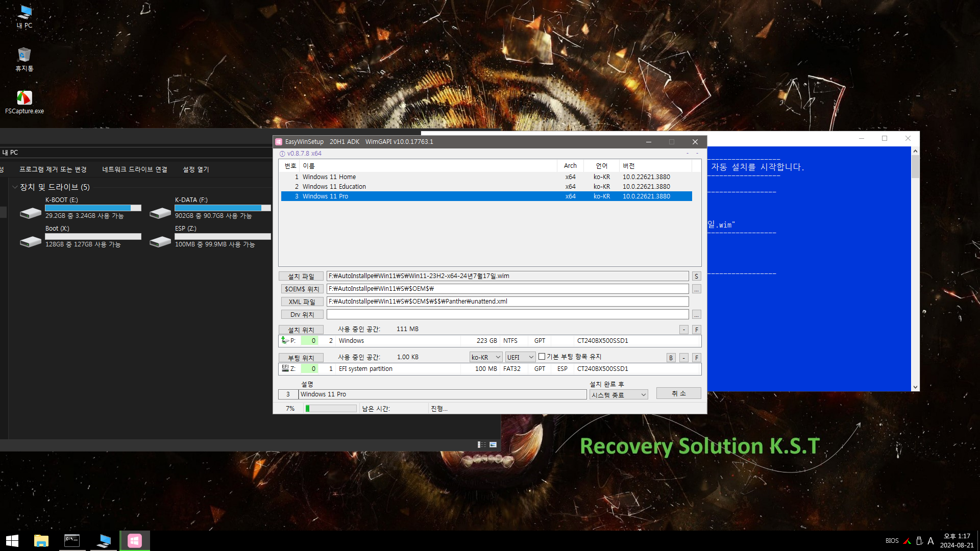Screen dimensions: 980x551
Task: Select the Windows 11 Pro row
Action: (x=486, y=196)
